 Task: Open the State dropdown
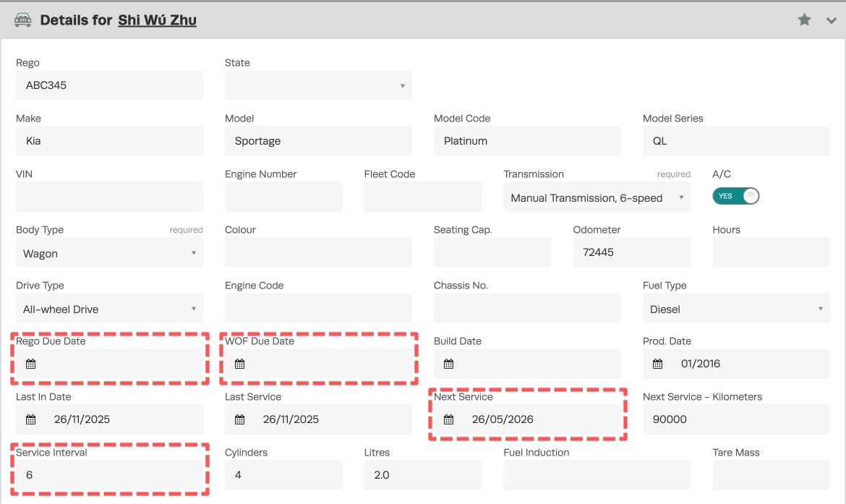pyautogui.click(x=318, y=85)
